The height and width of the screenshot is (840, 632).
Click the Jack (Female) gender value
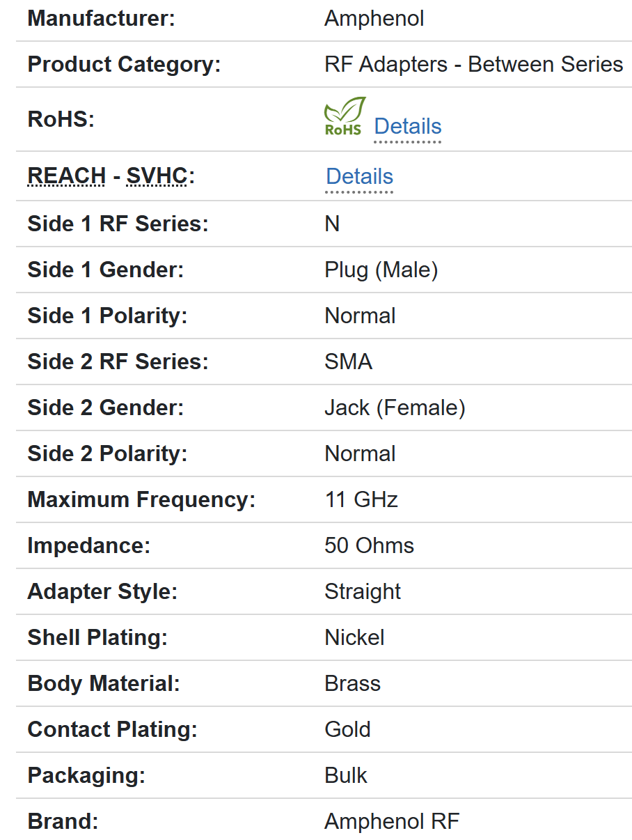[395, 408]
